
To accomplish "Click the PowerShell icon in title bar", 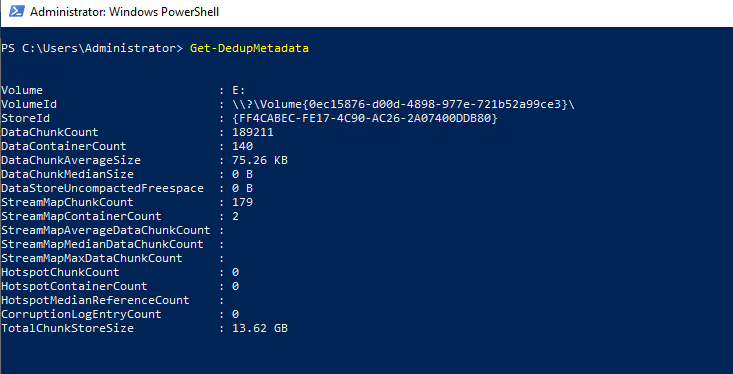I will (16, 12).
